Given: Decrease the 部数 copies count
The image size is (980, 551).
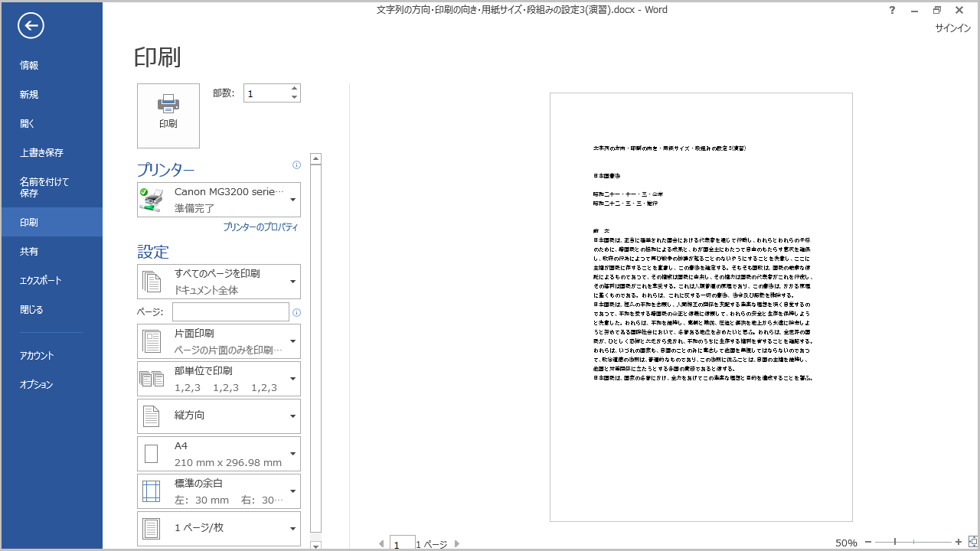Looking at the screenshot, I should pyautogui.click(x=295, y=97).
